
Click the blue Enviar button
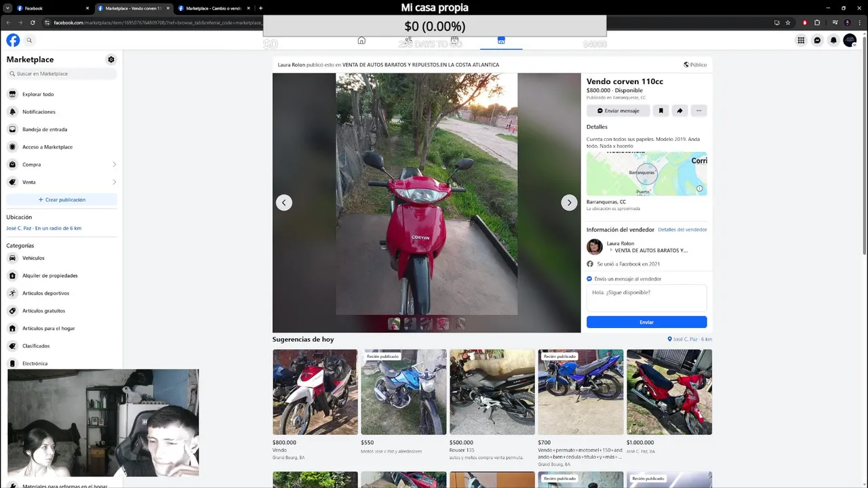tap(646, 322)
